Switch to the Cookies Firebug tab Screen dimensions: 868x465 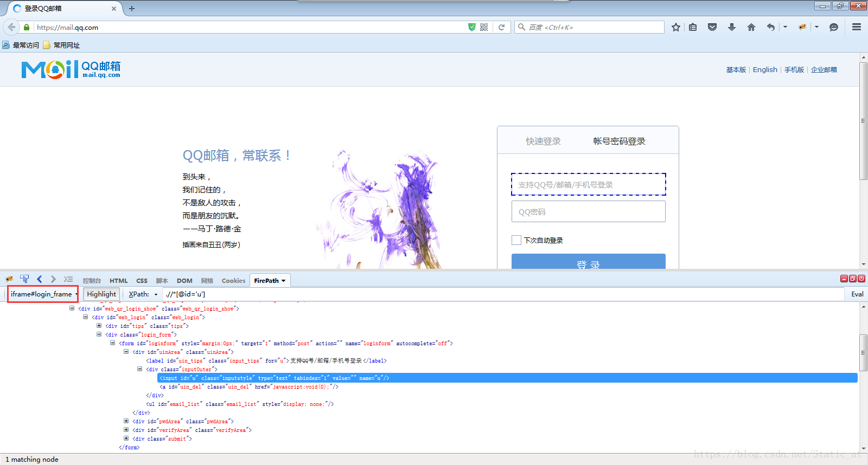(x=233, y=281)
